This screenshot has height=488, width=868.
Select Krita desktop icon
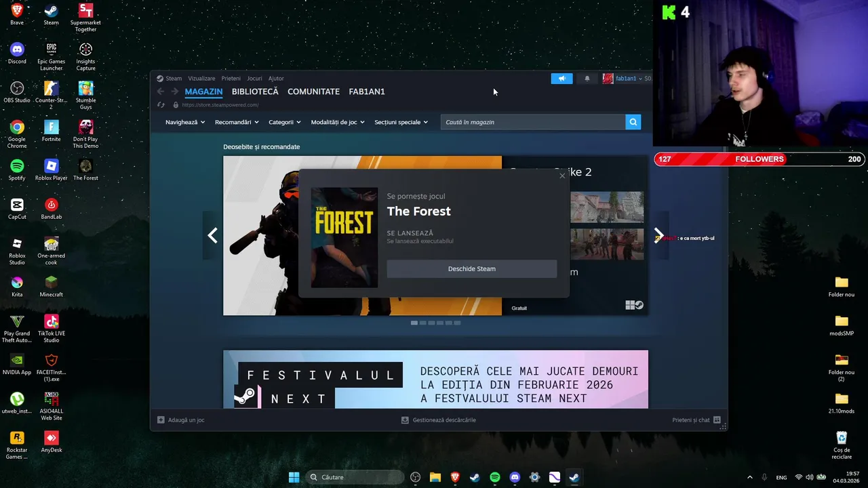pos(17,286)
